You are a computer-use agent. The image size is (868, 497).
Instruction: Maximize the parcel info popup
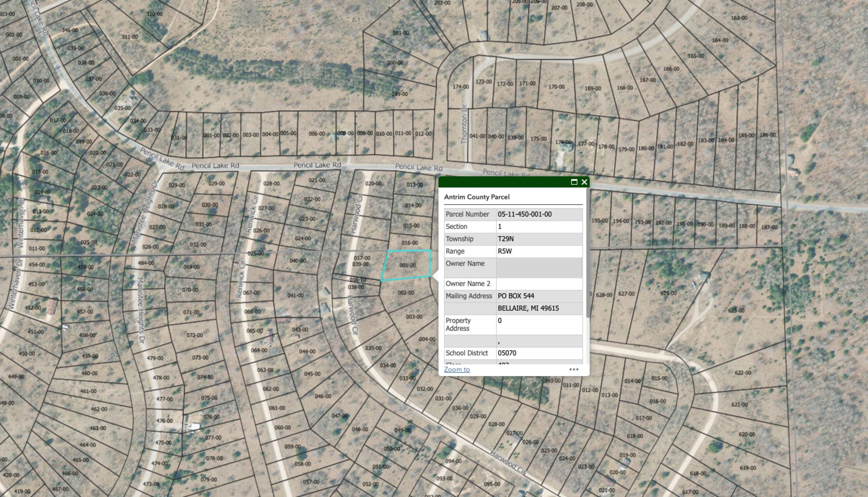tap(574, 182)
